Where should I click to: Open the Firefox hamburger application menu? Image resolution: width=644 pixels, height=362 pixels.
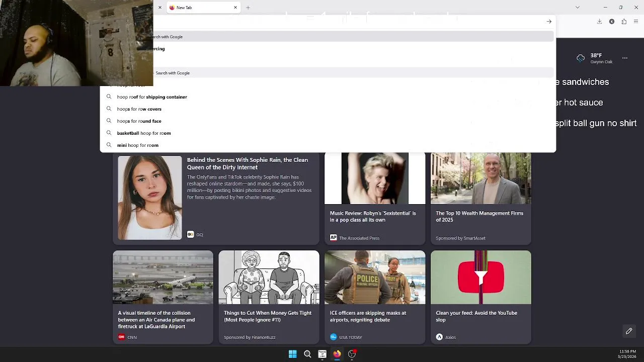[636, 22]
